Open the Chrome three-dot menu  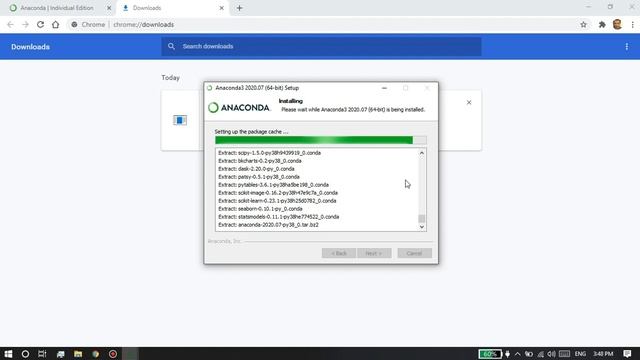click(633, 24)
